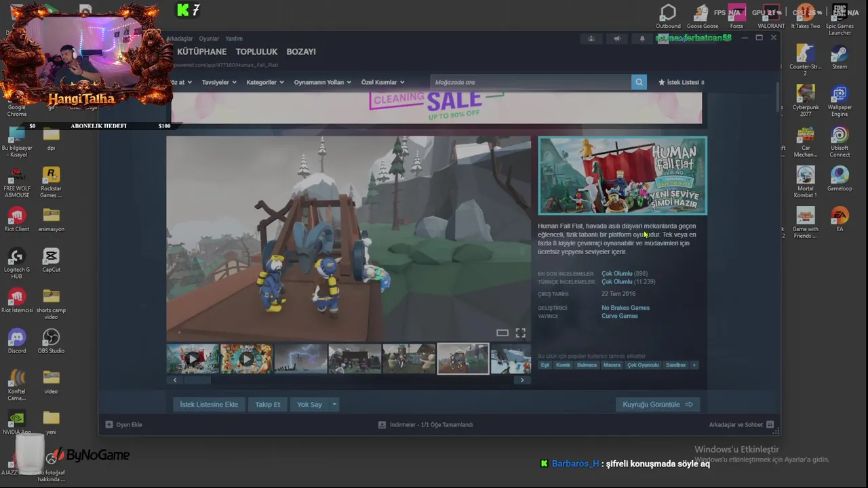The width and height of the screenshot is (868, 488).
Task: Open the CapCut desktop icon
Action: click(x=51, y=260)
